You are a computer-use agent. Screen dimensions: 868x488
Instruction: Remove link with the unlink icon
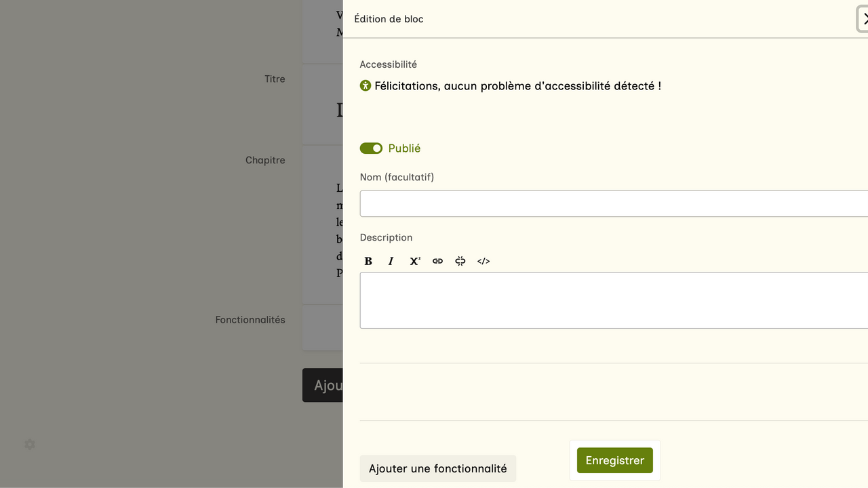click(460, 261)
